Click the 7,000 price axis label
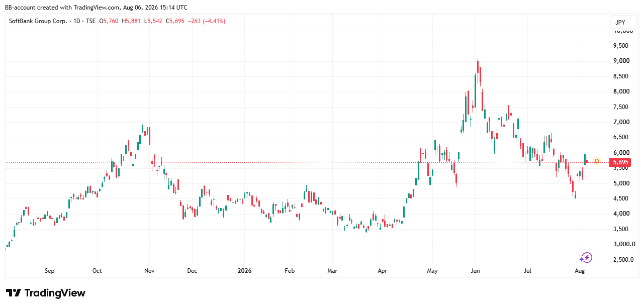Image resolution: width=644 pixels, height=308 pixels. 621,122
